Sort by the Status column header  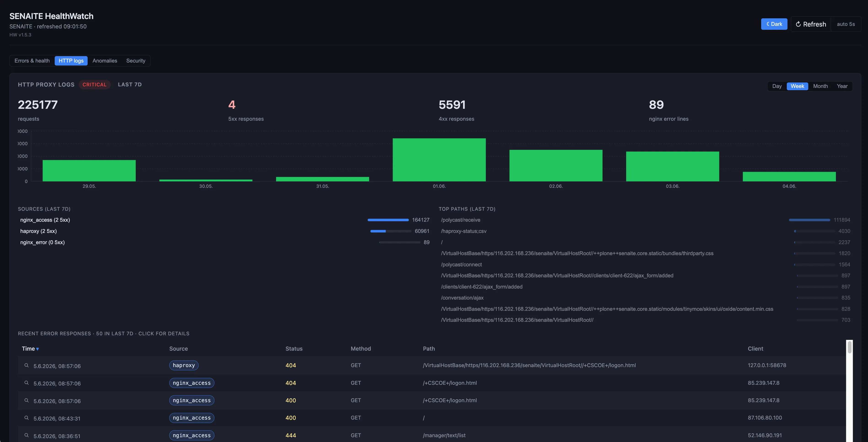point(294,349)
